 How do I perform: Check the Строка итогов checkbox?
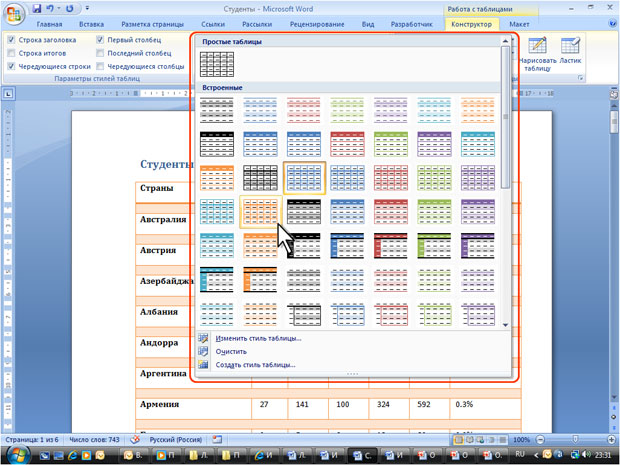[x=11, y=53]
